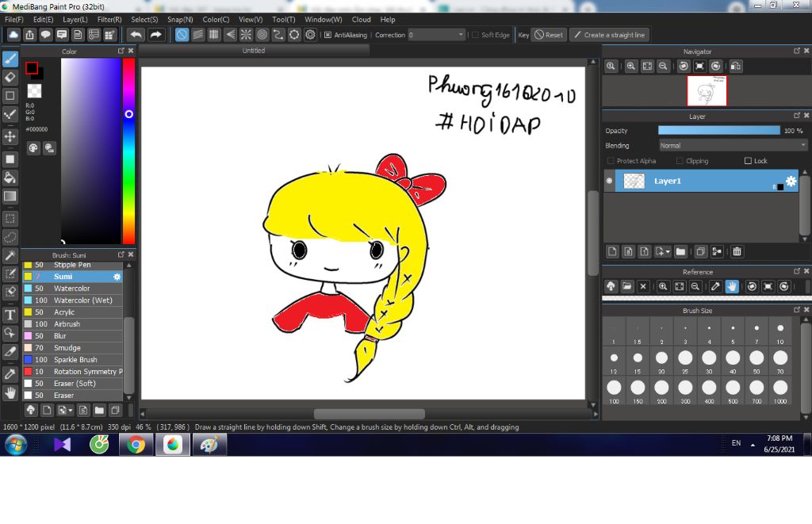Undock the Layer panel
Image resolution: width=812 pixels, height=524 pixels.
point(796,116)
